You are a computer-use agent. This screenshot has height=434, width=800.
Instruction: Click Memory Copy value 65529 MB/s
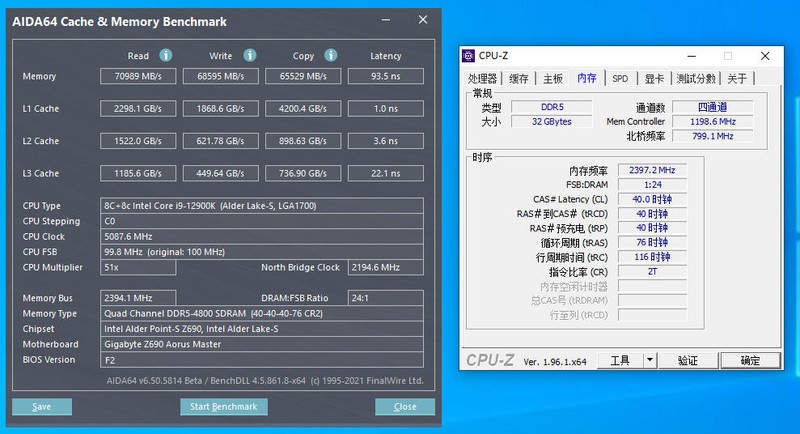(x=303, y=76)
